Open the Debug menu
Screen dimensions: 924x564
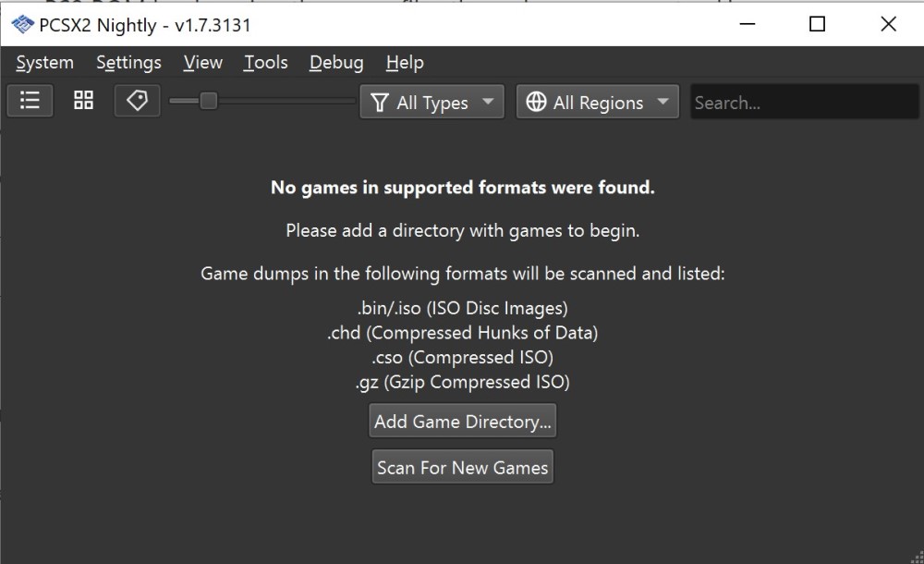pyautogui.click(x=334, y=63)
